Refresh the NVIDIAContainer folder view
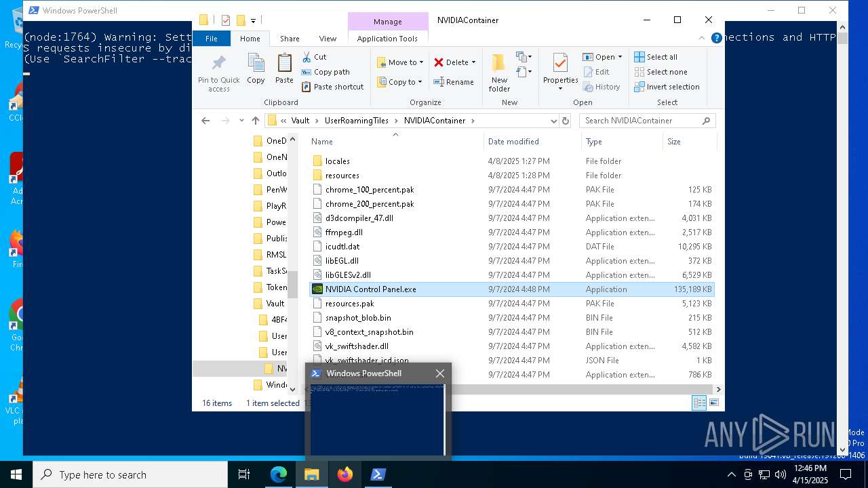The height and width of the screenshot is (488, 868). pyautogui.click(x=566, y=121)
